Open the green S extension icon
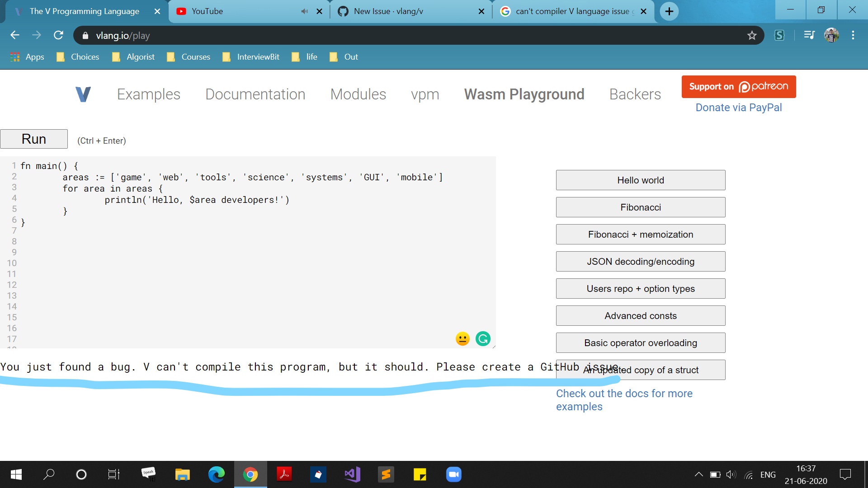868x488 pixels. tap(779, 35)
